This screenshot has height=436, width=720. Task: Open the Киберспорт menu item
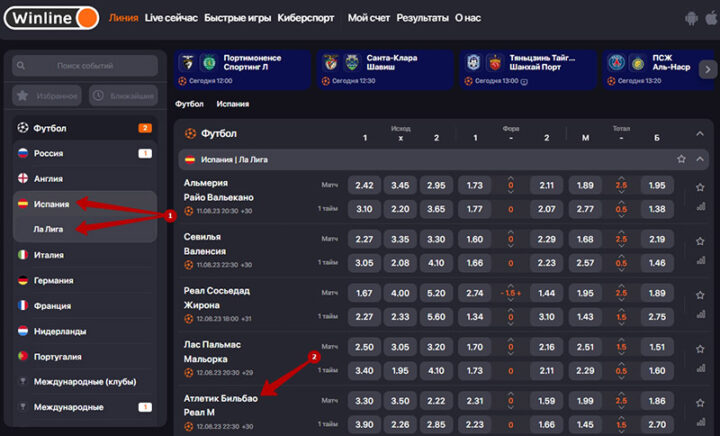click(305, 18)
